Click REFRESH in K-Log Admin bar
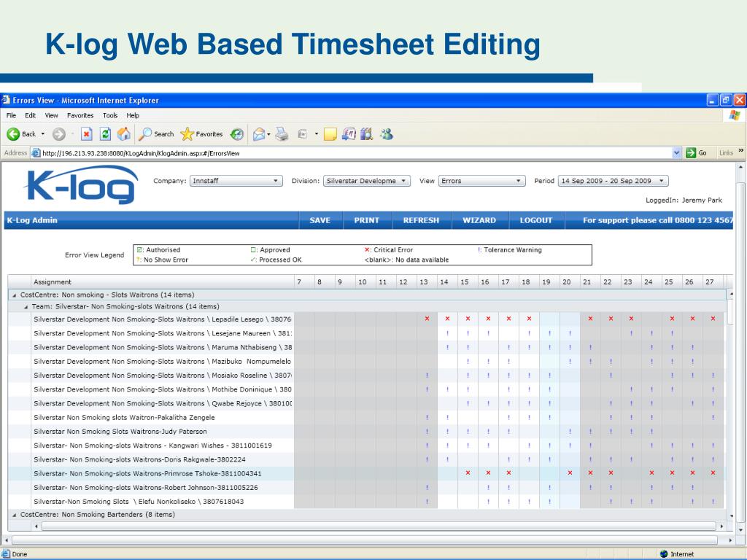This screenshot has height=560, width=747. pyautogui.click(x=421, y=220)
